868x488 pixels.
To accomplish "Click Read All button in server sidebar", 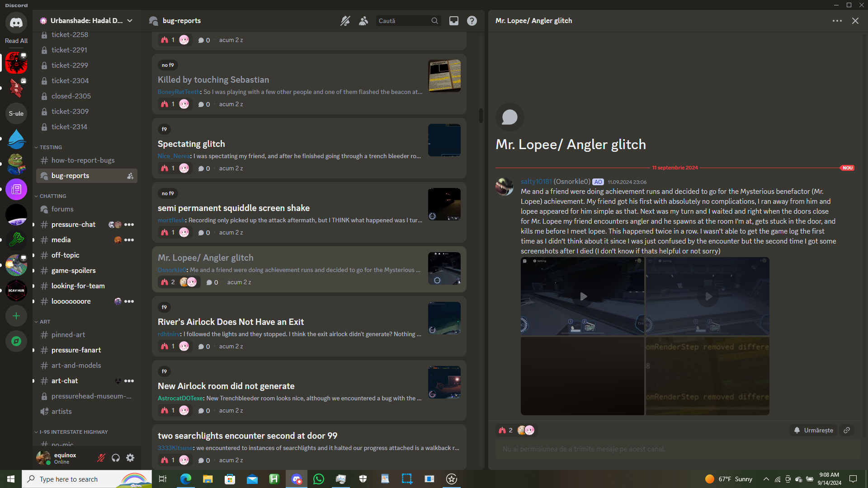I will coord(16,41).
